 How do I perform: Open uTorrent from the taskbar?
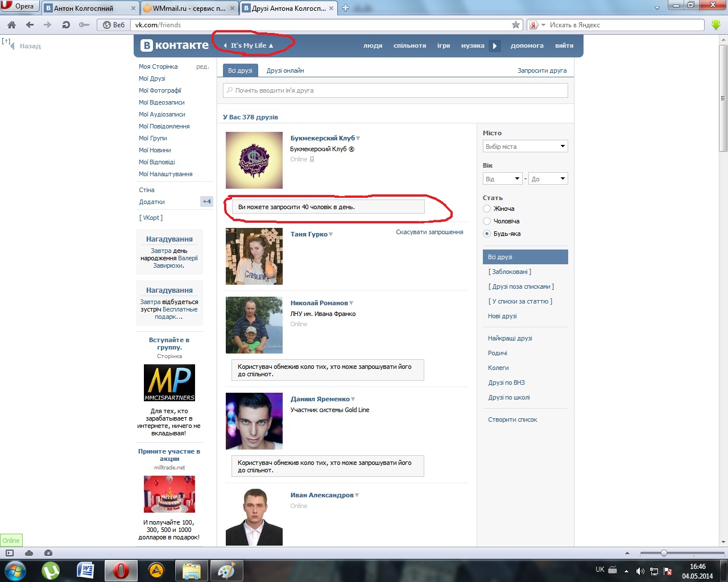click(x=51, y=571)
